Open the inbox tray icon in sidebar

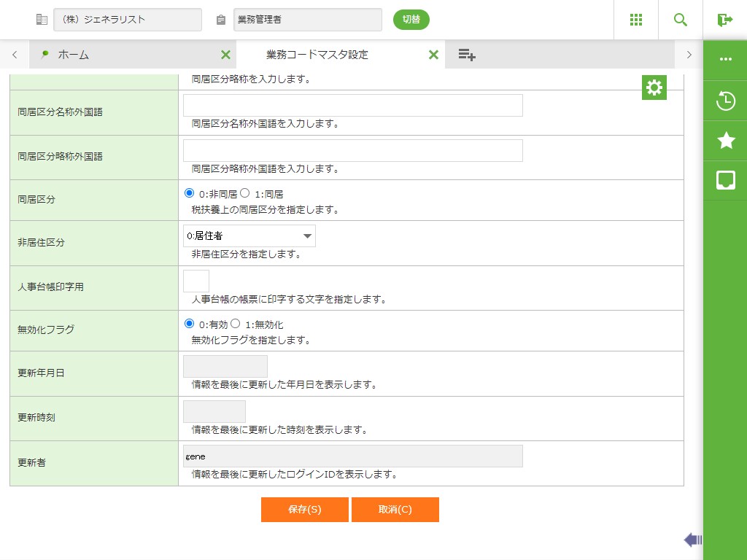click(x=726, y=180)
